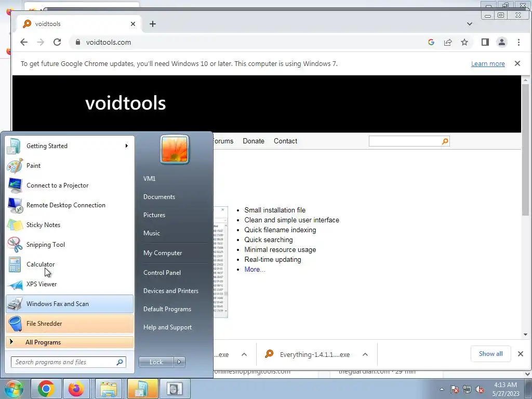Launch Snipping Tool scissors icon
The image size is (532, 399).
coord(15,245)
